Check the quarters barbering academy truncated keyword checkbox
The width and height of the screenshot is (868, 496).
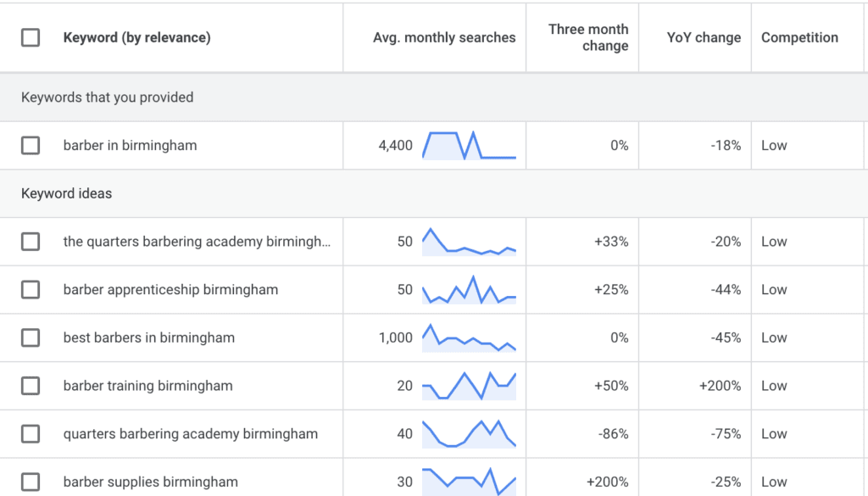click(x=31, y=241)
